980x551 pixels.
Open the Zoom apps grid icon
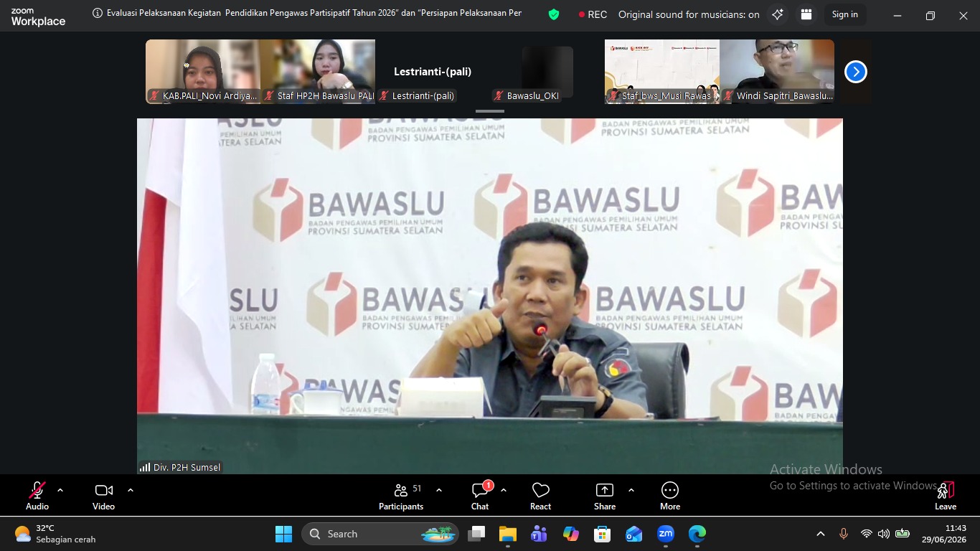click(806, 14)
